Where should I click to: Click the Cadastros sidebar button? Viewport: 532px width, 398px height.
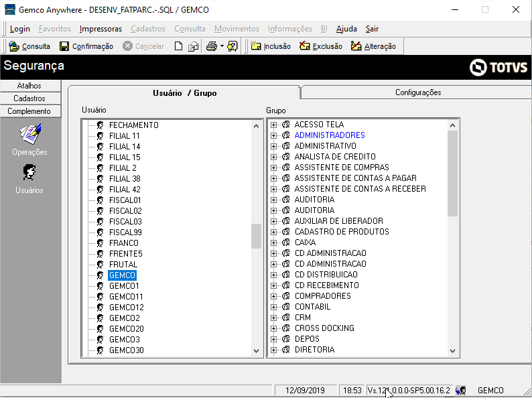(30, 98)
